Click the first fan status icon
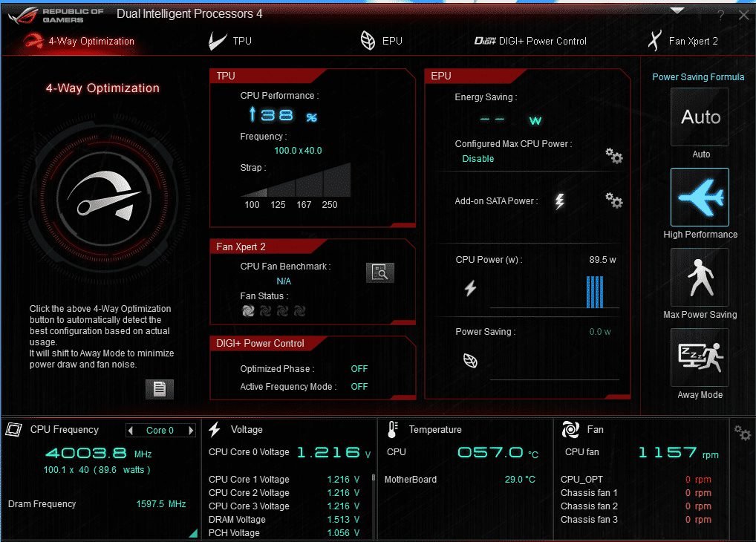 (x=248, y=310)
